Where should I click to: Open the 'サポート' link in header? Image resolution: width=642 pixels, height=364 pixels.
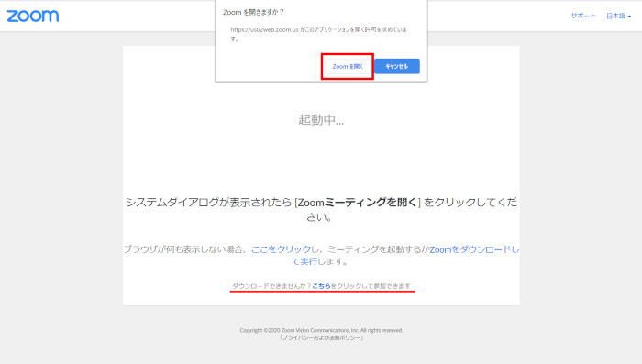[583, 16]
